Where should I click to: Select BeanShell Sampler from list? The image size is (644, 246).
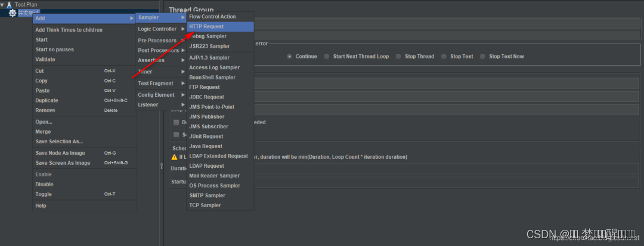(x=220, y=78)
